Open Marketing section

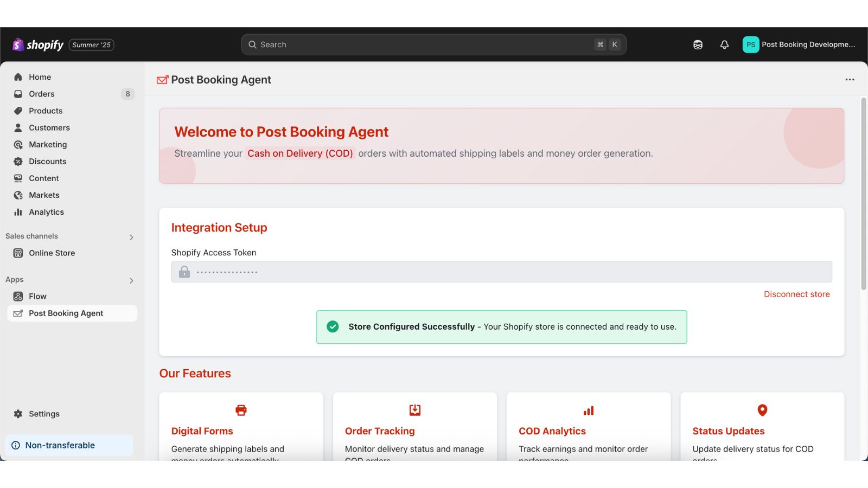pos(48,144)
